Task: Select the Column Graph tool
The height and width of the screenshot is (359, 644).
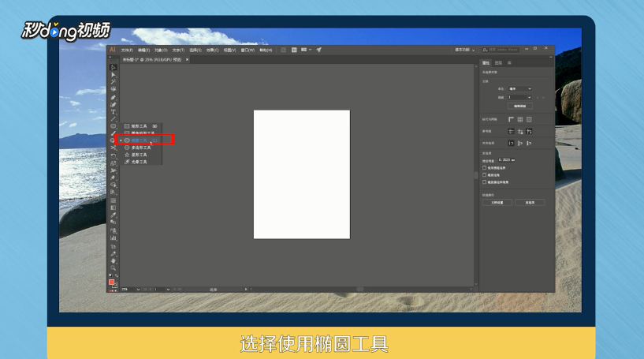Action: (114, 237)
